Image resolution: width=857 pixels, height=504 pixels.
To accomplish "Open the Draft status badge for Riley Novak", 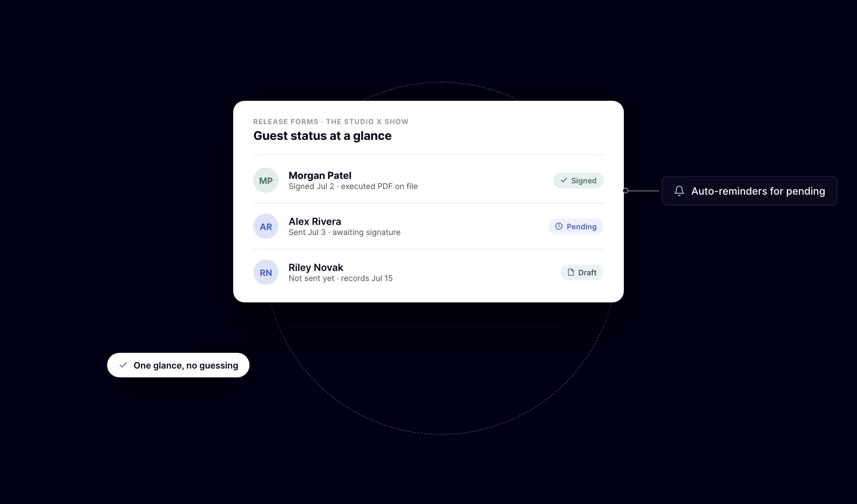I will tap(582, 272).
